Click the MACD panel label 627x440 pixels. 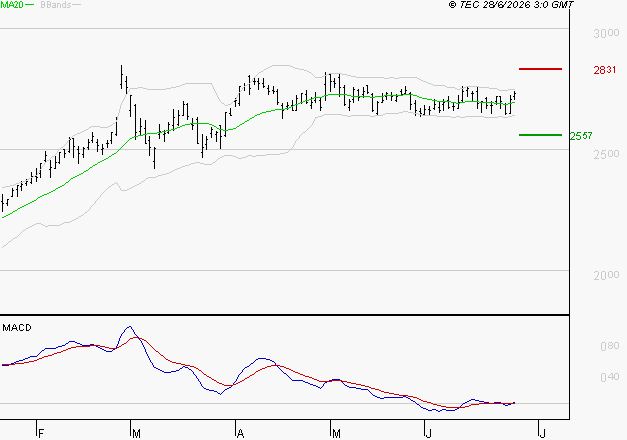point(17,328)
